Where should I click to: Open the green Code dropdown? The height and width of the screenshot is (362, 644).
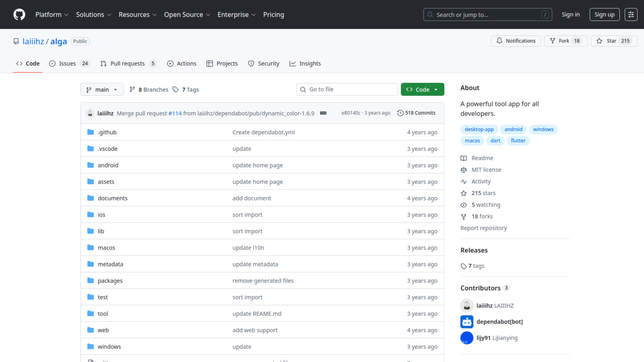coord(422,89)
